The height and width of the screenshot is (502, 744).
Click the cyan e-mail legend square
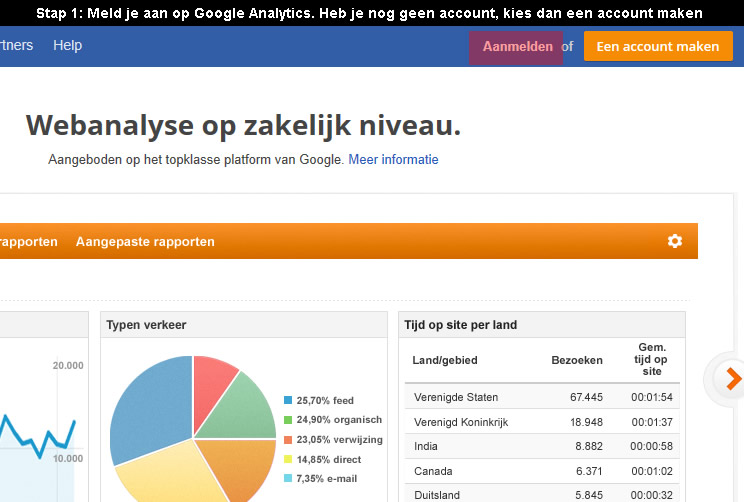coord(288,478)
